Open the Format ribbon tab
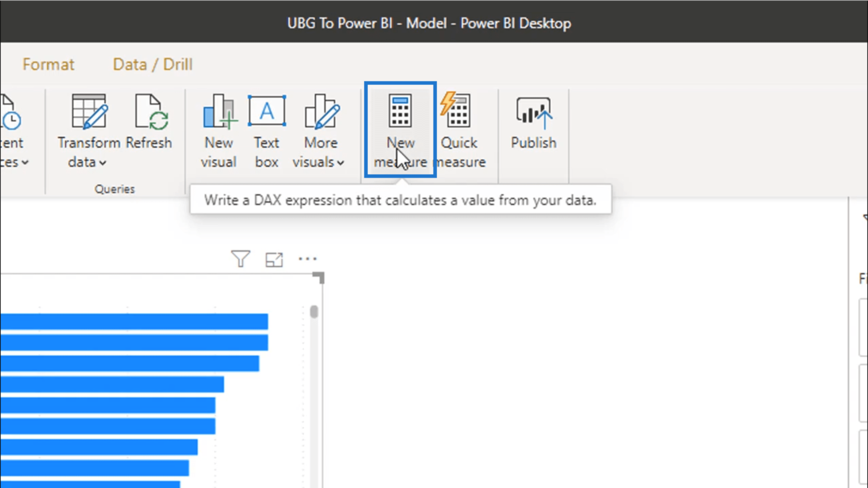The width and height of the screenshot is (868, 488). click(48, 65)
